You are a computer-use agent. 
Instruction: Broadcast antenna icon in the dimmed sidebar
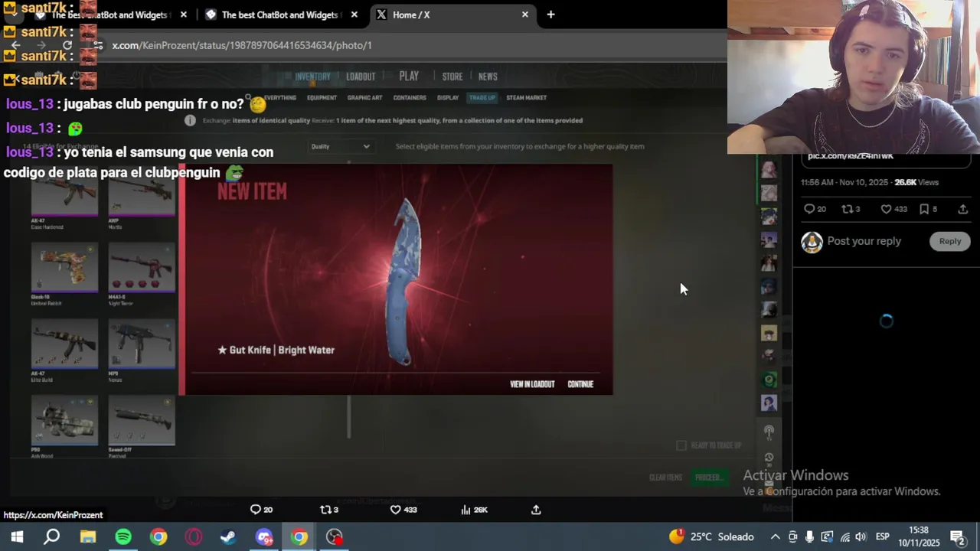pos(769,432)
